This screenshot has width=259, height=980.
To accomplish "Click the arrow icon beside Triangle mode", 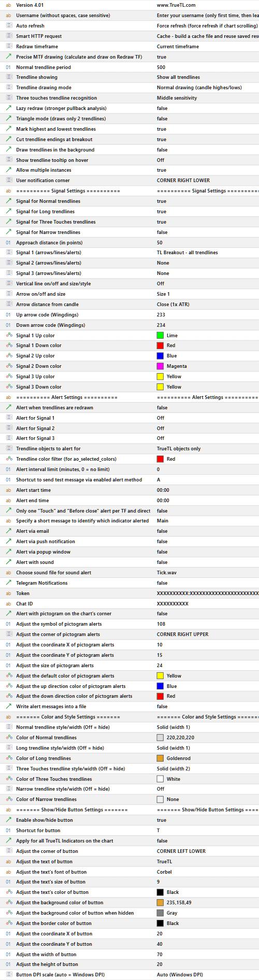I will tap(8, 119).
